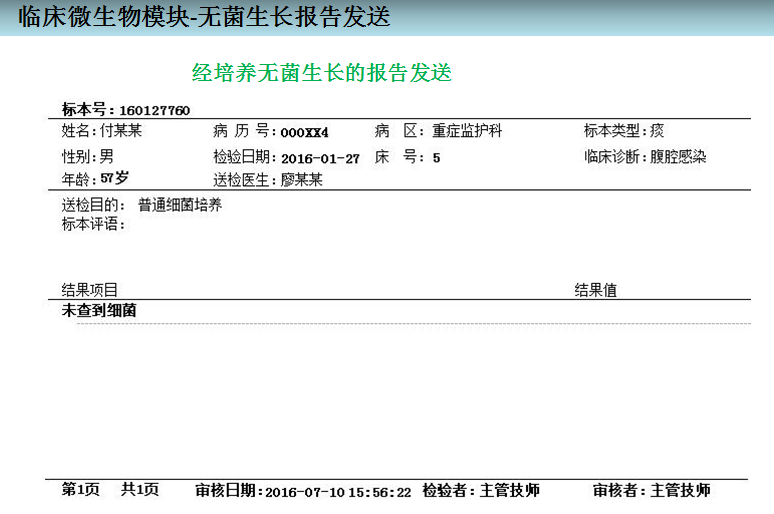Click the medical record number 000XX4
Viewport: 774px width, 514px height.
coord(304,132)
